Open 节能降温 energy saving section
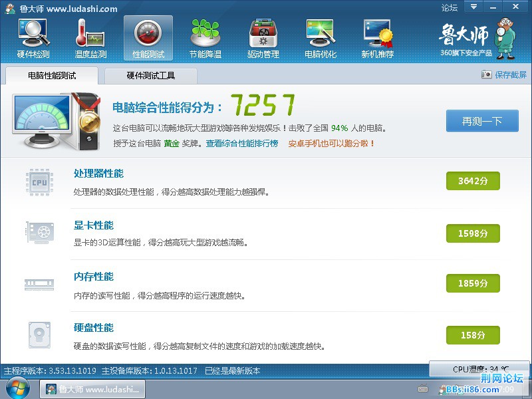Screen dimensions: 532x399 tap(205, 39)
